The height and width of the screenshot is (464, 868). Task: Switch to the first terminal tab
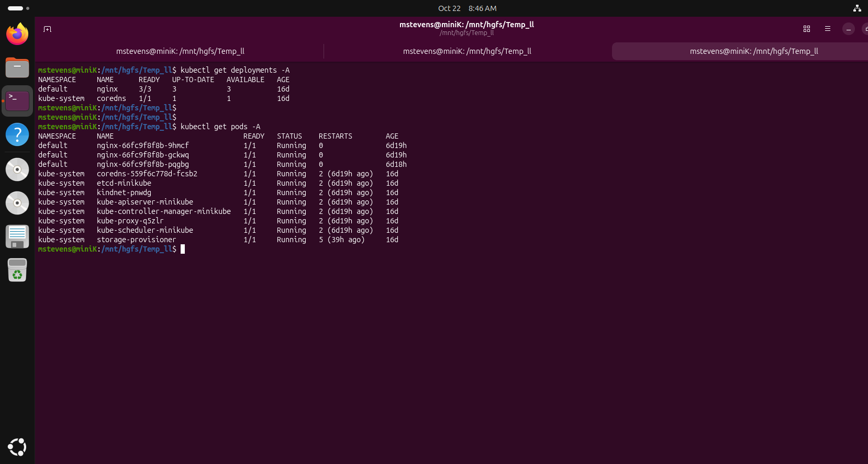180,51
